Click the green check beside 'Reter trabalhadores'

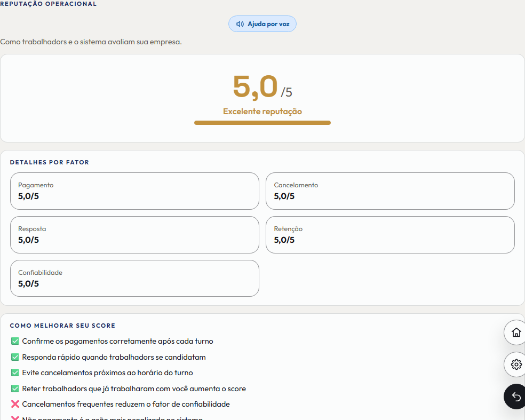15,389
